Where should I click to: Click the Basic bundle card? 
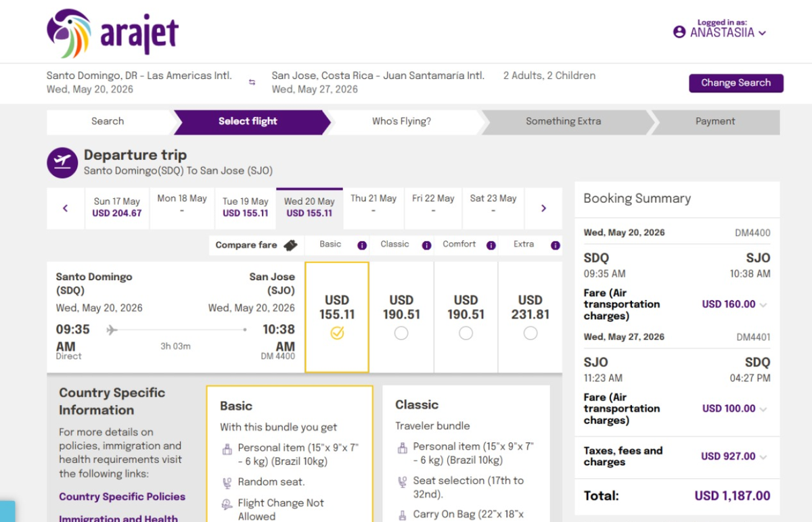pyautogui.click(x=290, y=454)
